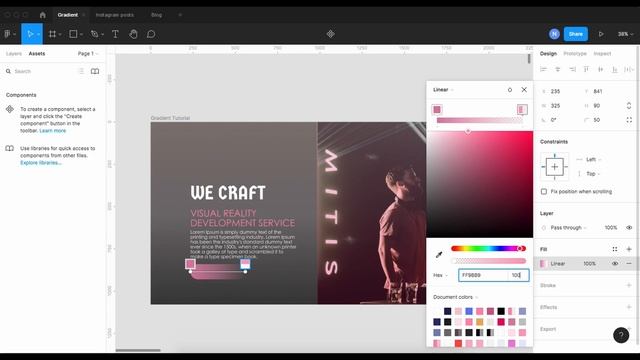Select the Move tool
Screen dimensions: 640x360
pos(30,34)
